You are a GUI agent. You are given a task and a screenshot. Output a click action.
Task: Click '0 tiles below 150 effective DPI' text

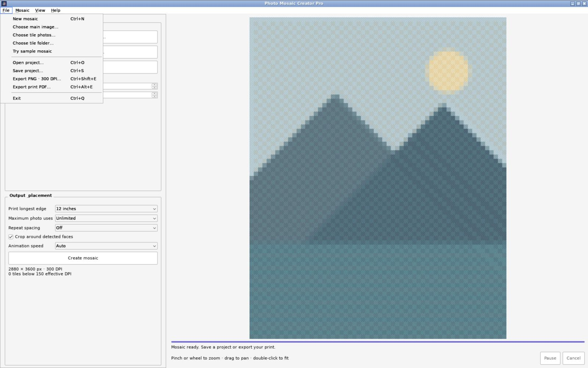pos(40,274)
